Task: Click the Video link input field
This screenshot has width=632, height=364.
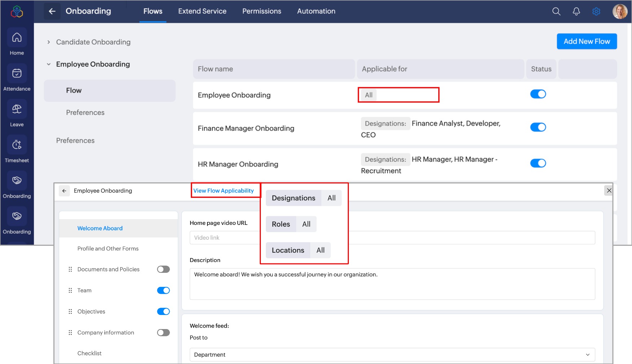Action: tap(224, 238)
